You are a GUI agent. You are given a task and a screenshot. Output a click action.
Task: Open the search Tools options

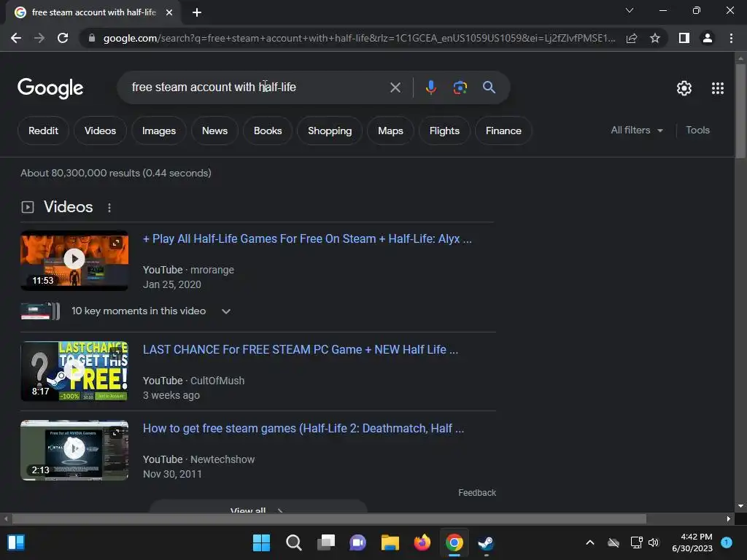tap(697, 130)
